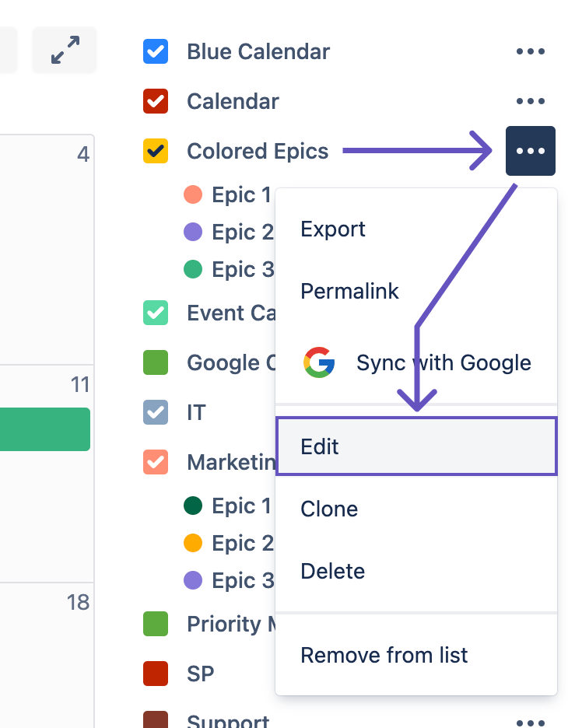Click Permalink in the menu

click(x=349, y=292)
